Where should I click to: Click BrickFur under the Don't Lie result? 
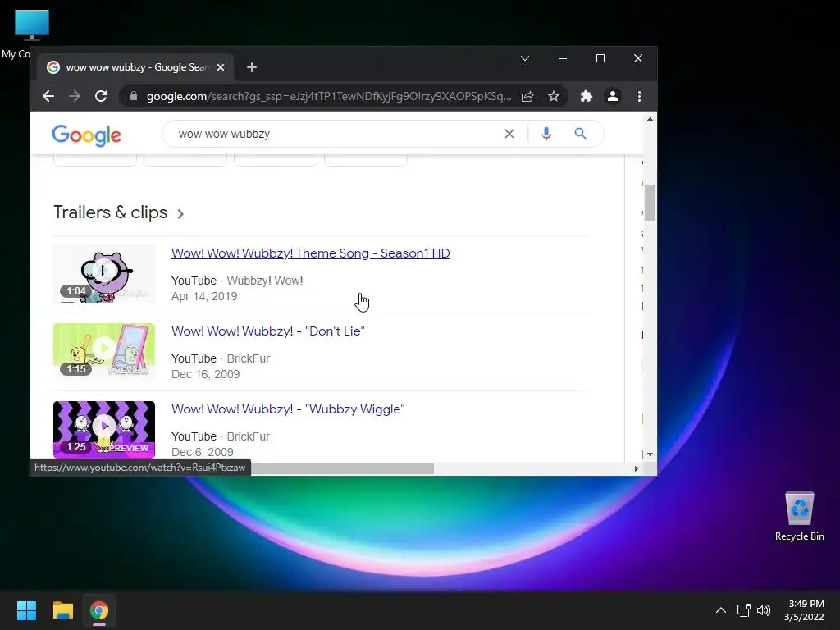[248, 358]
